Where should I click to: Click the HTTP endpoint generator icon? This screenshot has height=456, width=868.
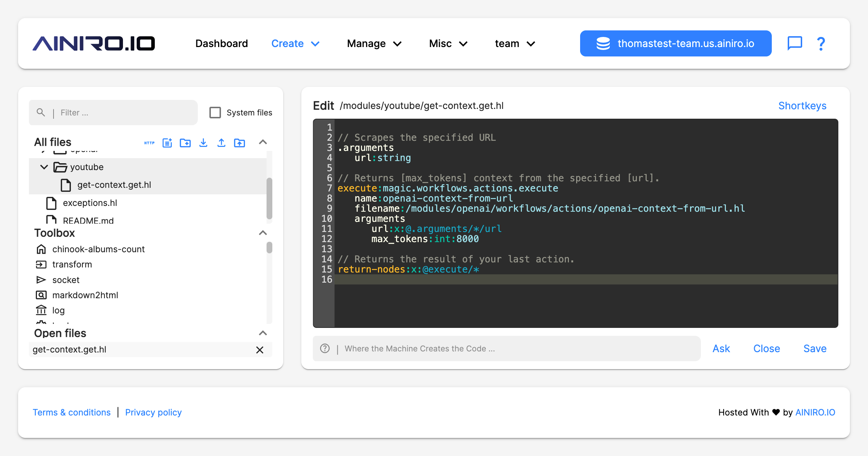point(149,143)
